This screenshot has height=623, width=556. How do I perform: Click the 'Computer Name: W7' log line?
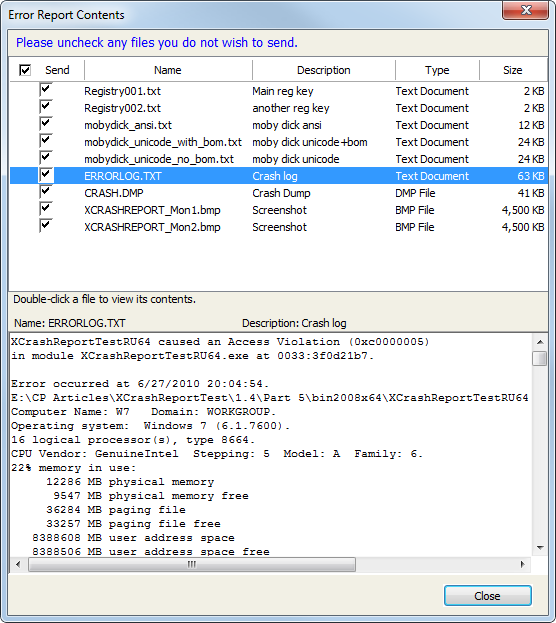pyautogui.click(x=143, y=412)
